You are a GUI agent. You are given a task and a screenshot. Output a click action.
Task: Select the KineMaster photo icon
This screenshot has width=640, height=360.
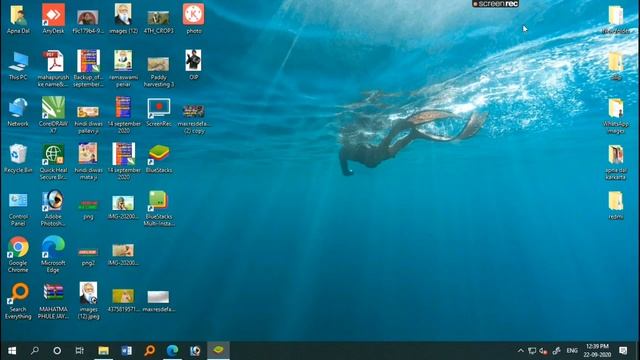[193, 18]
